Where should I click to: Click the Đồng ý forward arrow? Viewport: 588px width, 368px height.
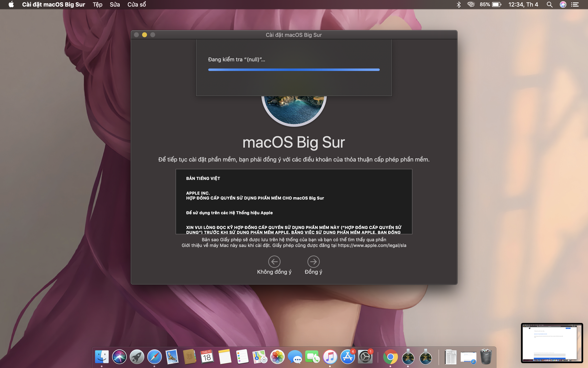(x=313, y=262)
